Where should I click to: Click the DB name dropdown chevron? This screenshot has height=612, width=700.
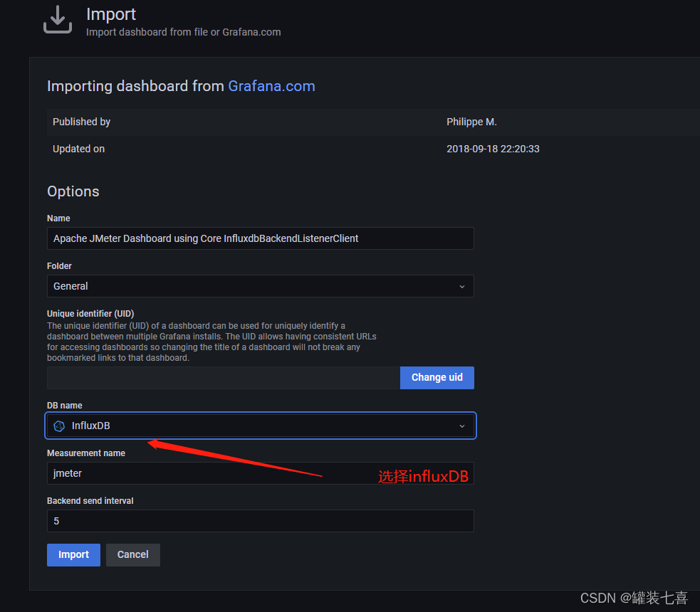click(x=462, y=426)
